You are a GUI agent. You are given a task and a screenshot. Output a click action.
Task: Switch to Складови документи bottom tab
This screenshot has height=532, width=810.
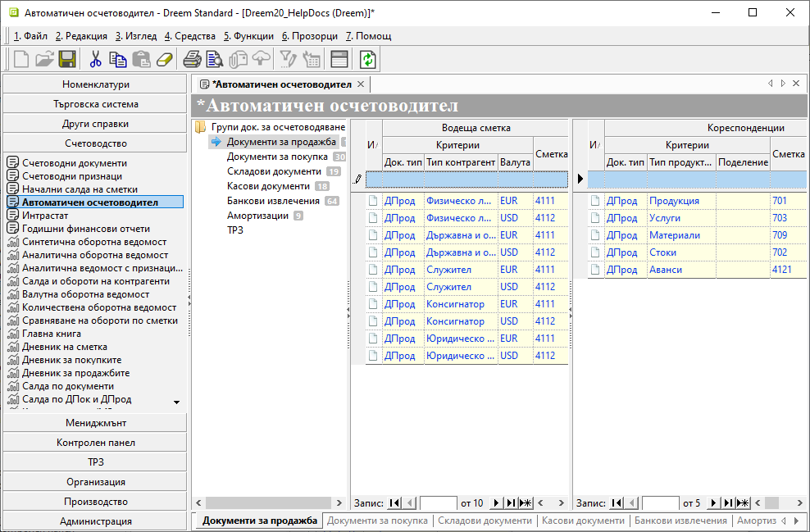[485, 521]
